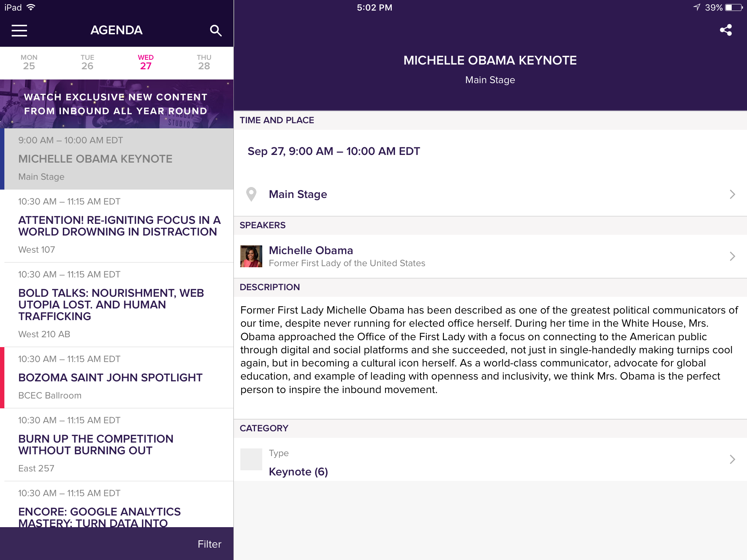
Task: Tap the Michelle Obama speaker name
Action: [x=311, y=250]
